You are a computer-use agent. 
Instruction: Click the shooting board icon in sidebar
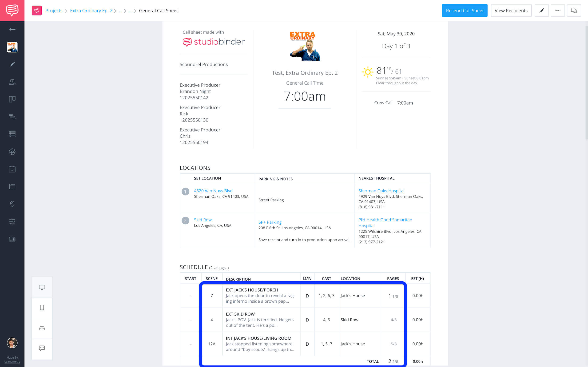[x=12, y=99]
